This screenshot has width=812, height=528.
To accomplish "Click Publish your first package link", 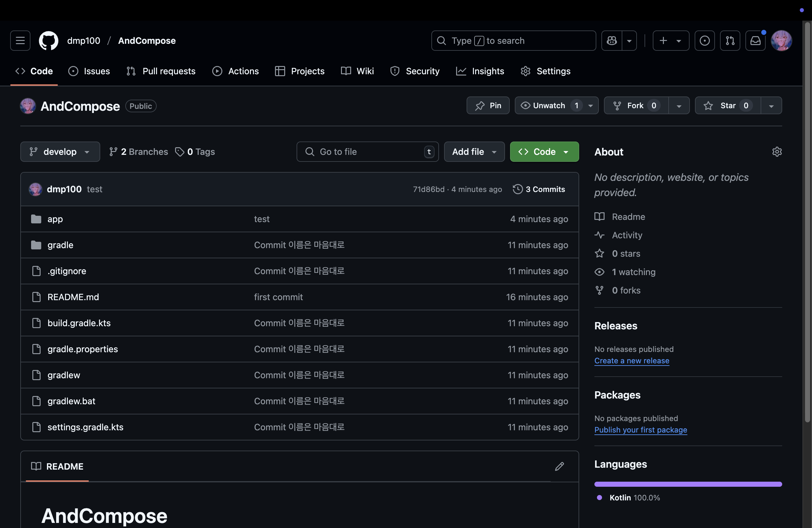I will pos(640,430).
